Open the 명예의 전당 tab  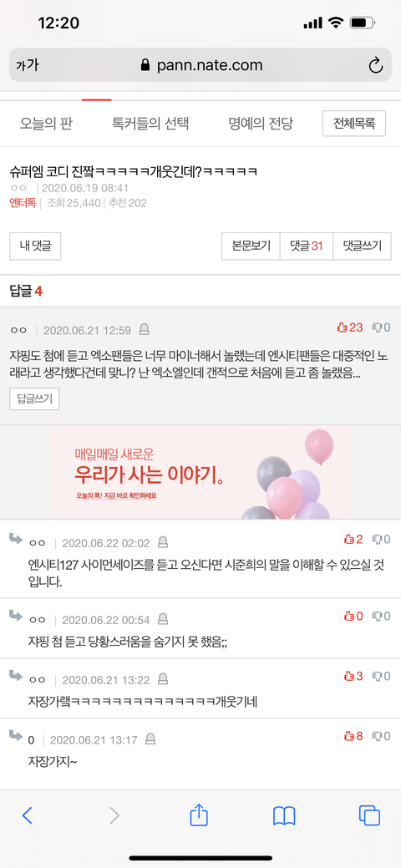tap(261, 124)
